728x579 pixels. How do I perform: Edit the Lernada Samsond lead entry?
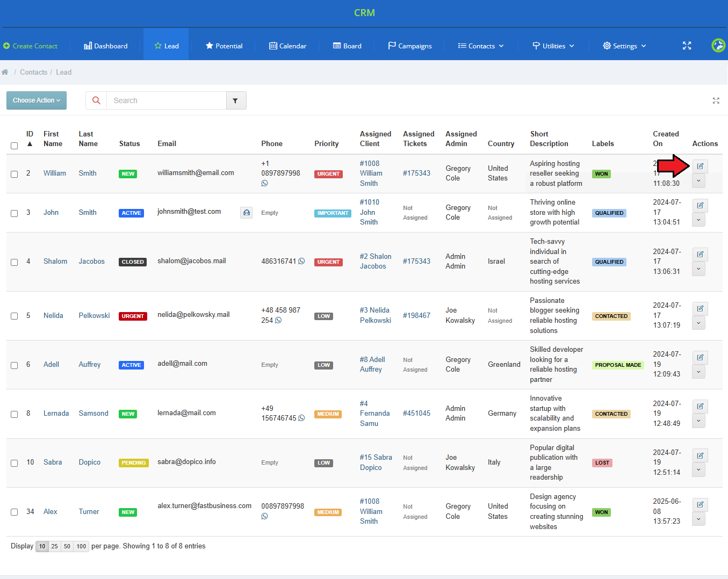700,407
